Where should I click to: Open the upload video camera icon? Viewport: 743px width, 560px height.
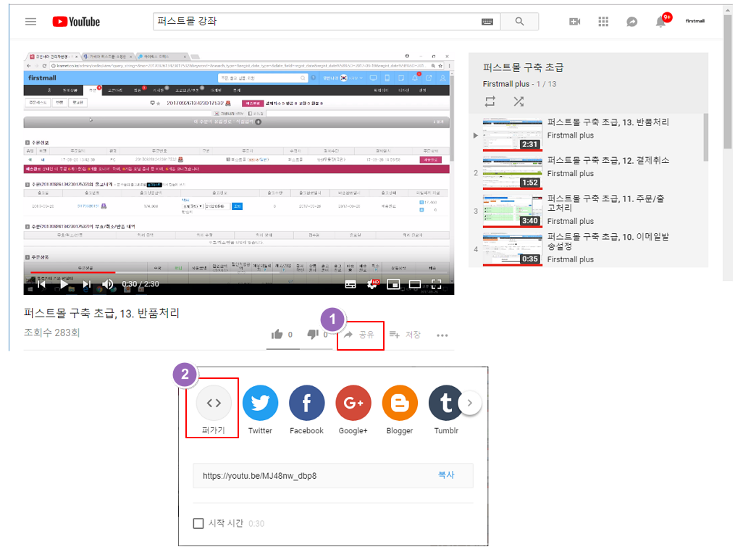[x=575, y=21]
